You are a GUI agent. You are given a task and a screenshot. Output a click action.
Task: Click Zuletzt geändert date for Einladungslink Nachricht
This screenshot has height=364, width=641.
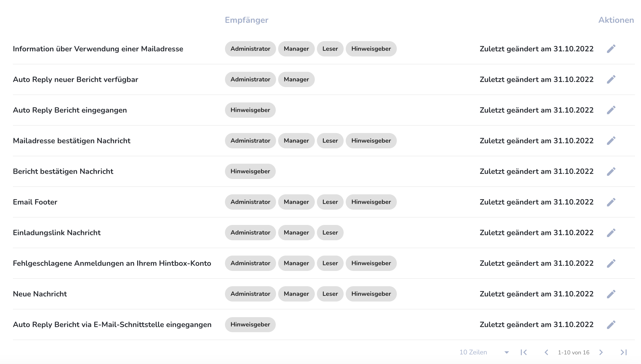536,232
